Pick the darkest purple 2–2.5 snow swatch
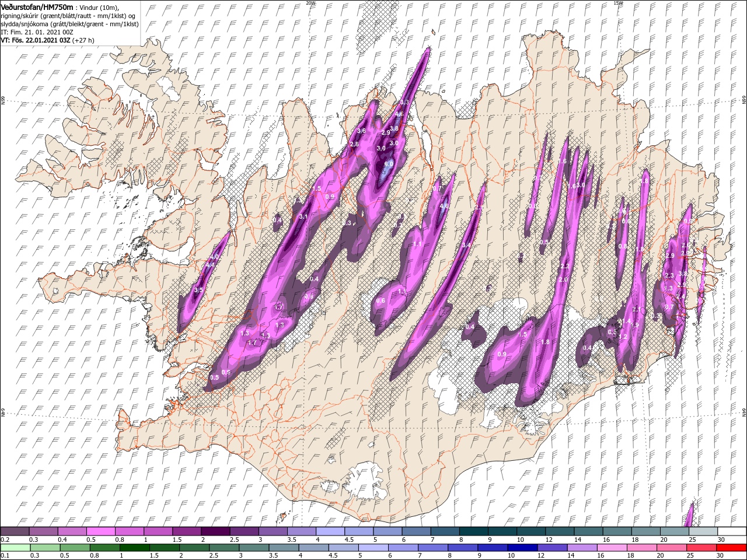The image size is (747, 560). (215, 531)
